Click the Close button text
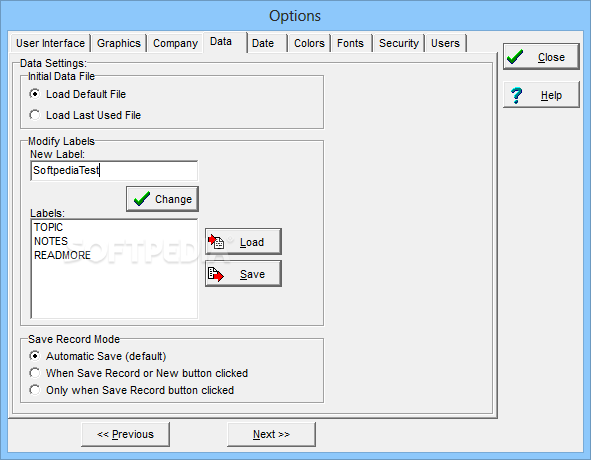Screen dimensions: 591x460 pos(551,57)
